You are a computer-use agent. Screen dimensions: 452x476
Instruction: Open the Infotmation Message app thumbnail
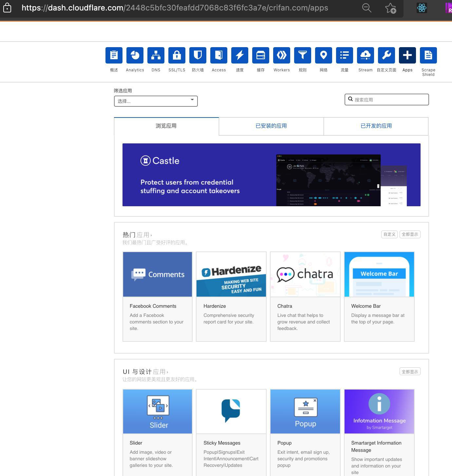pyautogui.click(x=379, y=412)
